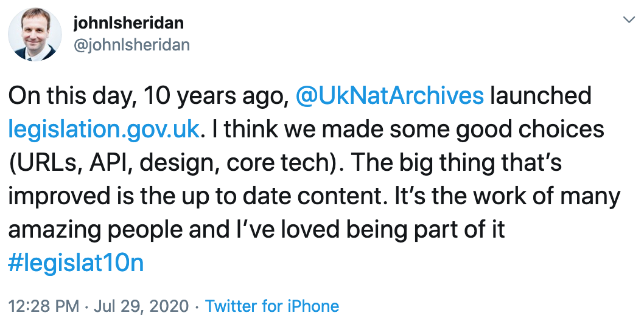The width and height of the screenshot is (644, 327).
Task: Open the @johnlsheridan handle below the name
Action: coord(131,45)
